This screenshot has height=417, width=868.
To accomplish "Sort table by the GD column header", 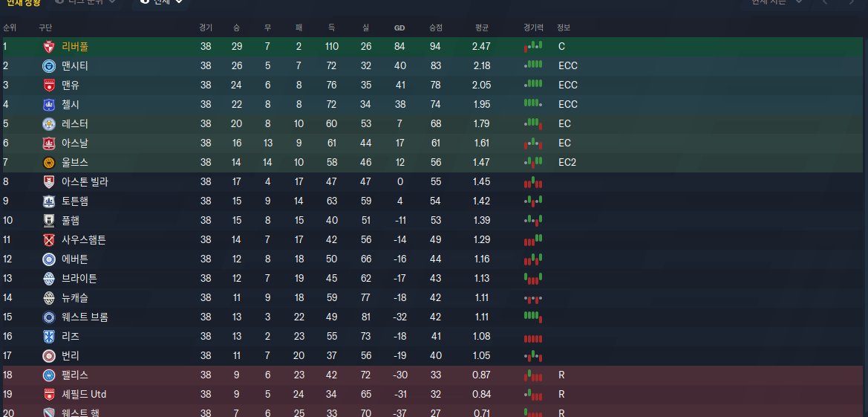I will click(399, 28).
